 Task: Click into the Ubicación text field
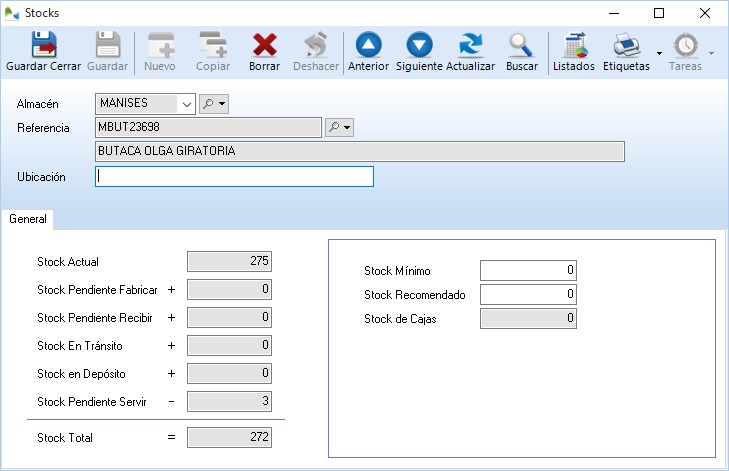tap(234, 177)
